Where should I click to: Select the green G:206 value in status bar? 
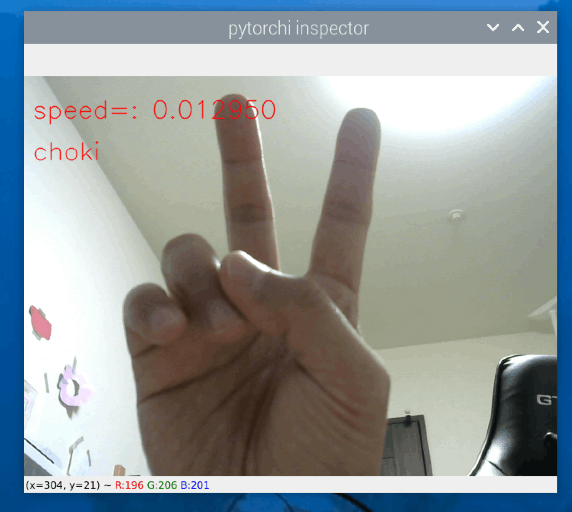pyautogui.click(x=162, y=485)
